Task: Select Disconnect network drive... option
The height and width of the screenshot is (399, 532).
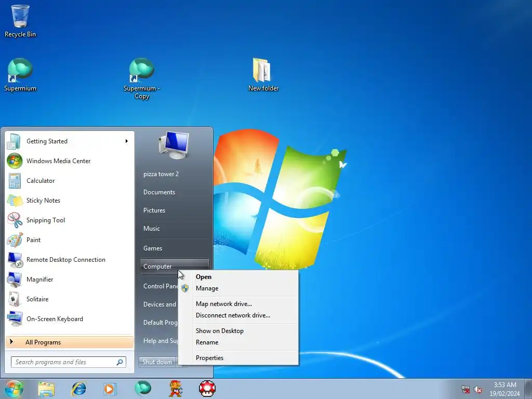Action: [x=238, y=315]
